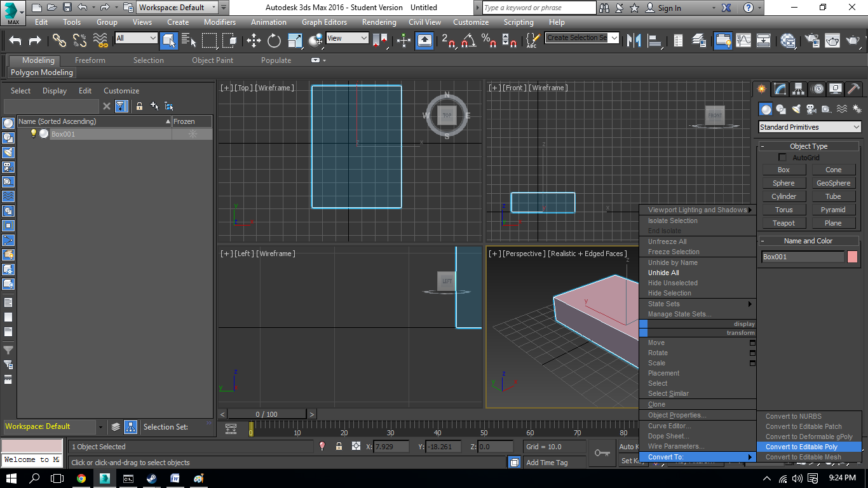Select the Shapes category in Create panel
This screenshot has width=868, height=488.
click(x=781, y=109)
